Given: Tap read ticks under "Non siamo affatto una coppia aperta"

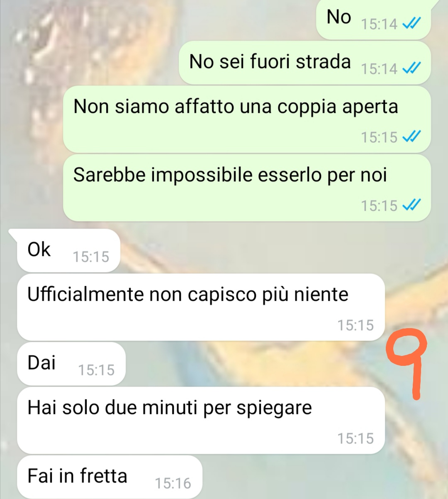Looking at the screenshot, I should (412, 136).
